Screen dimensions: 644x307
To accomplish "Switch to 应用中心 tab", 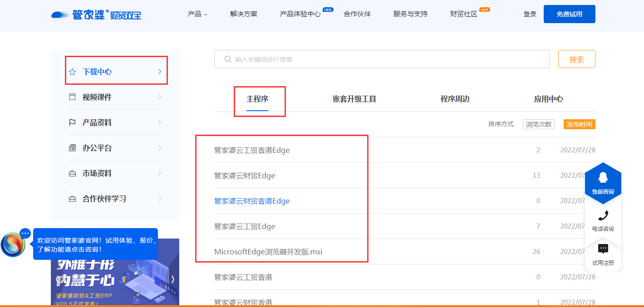I will [549, 99].
